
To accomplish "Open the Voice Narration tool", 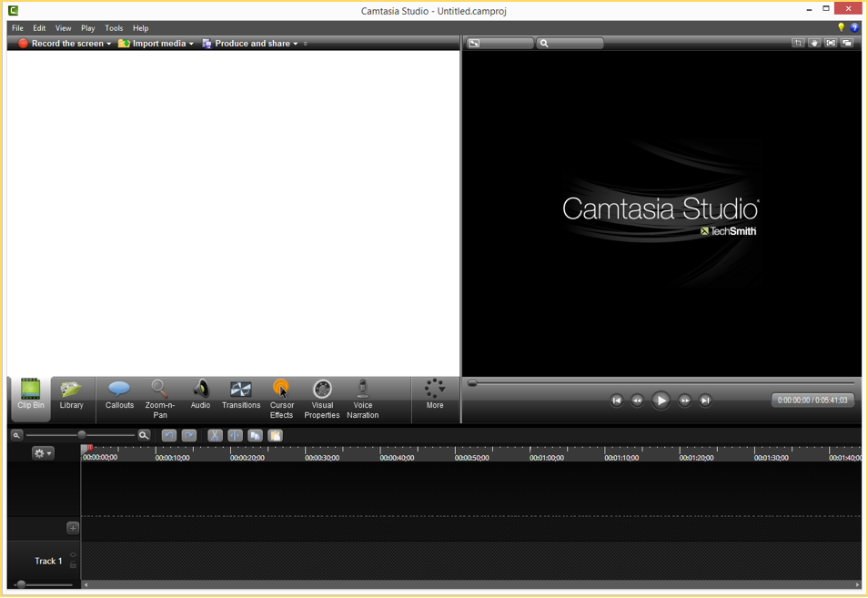I will [363, 398].
